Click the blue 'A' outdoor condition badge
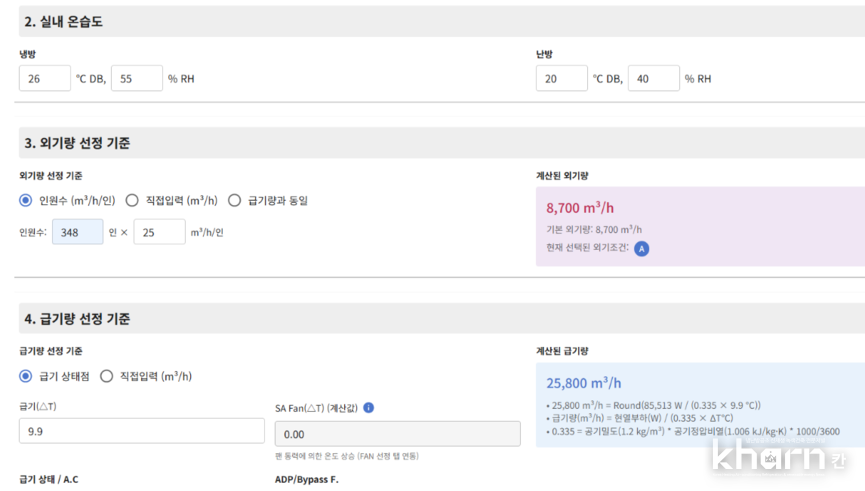Screen dimensions: 865x491 pos(641,248)
